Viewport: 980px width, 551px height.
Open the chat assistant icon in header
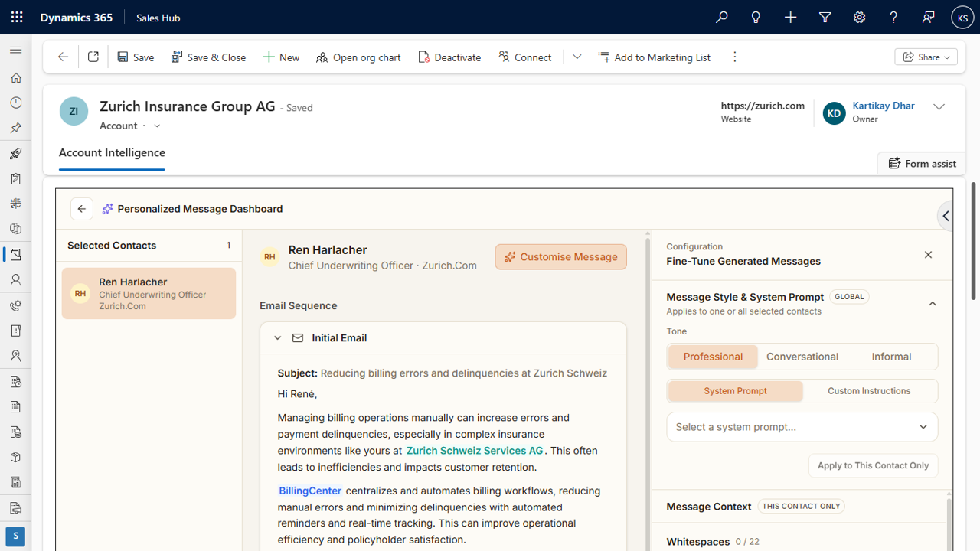tap(928, 17)
